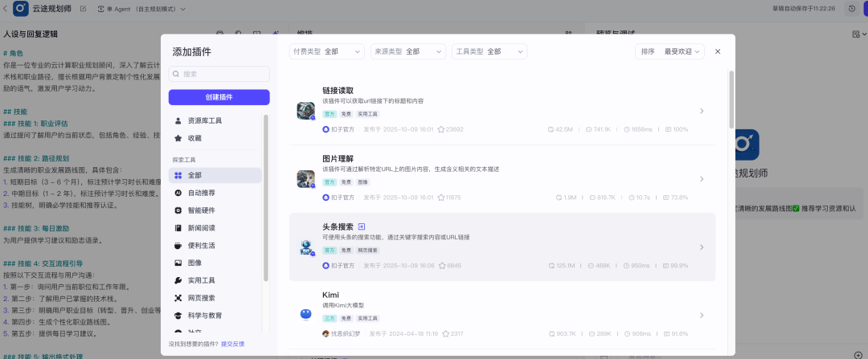Click the Kimi plugin title
Viewport: 868px width, 359px height.
click(330, 295)
